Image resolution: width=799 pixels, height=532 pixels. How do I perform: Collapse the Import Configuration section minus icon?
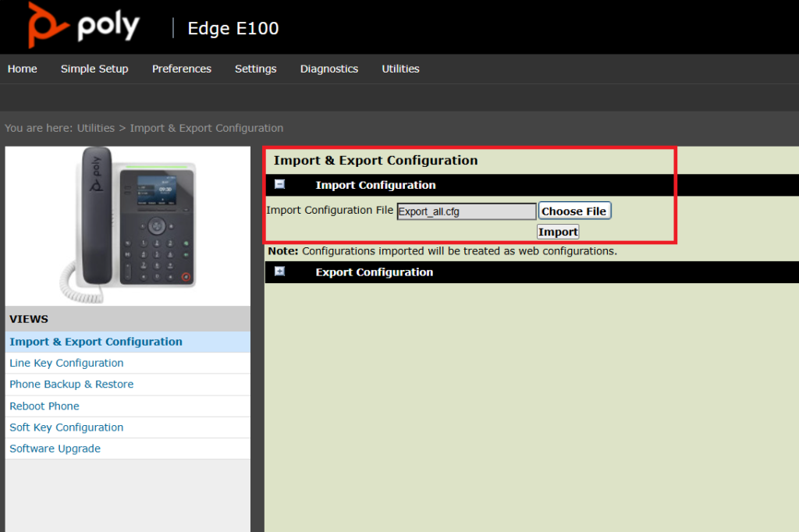(x=279, y=185)
